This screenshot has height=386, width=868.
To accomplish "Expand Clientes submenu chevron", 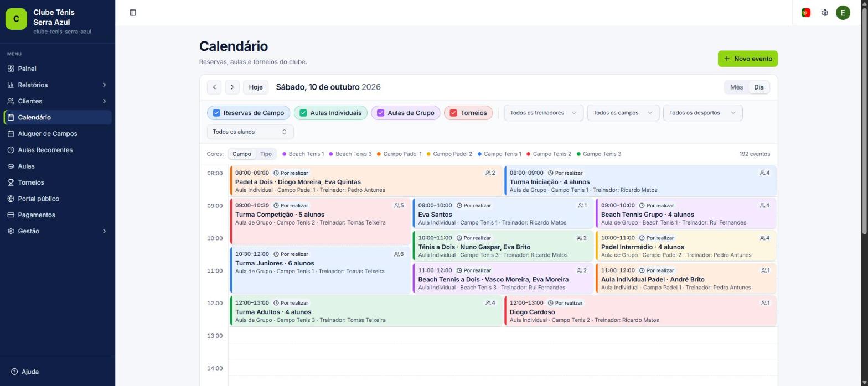I will pos(104,101).
